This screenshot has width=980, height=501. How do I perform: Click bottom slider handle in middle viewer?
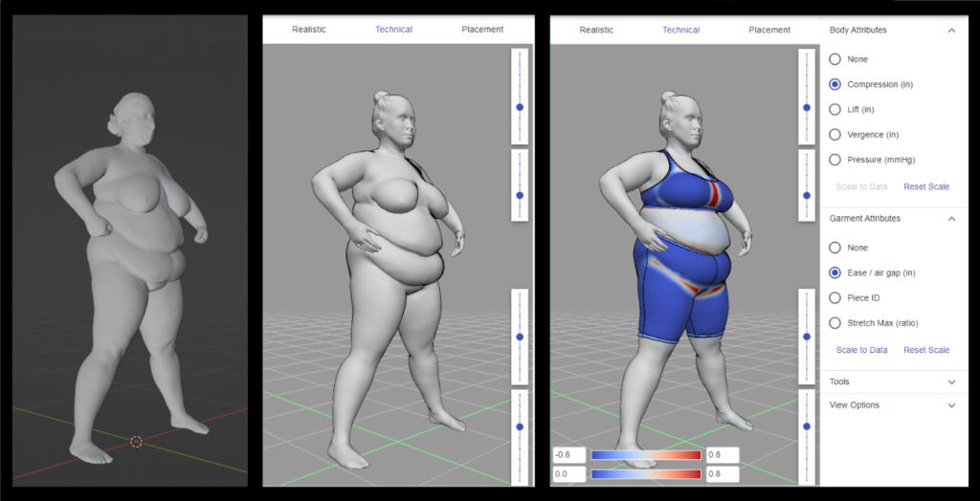[520, 426]
